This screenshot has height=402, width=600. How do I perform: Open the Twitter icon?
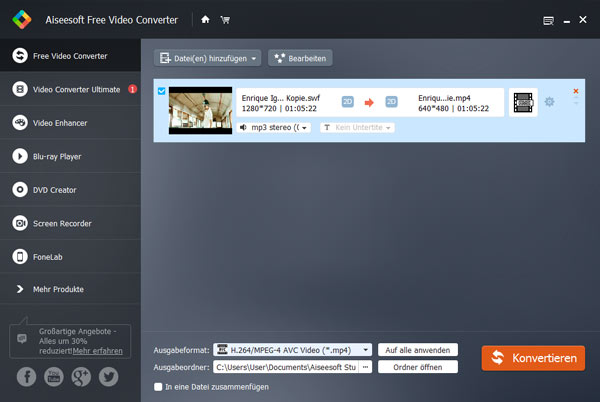(x=109, y=377)
